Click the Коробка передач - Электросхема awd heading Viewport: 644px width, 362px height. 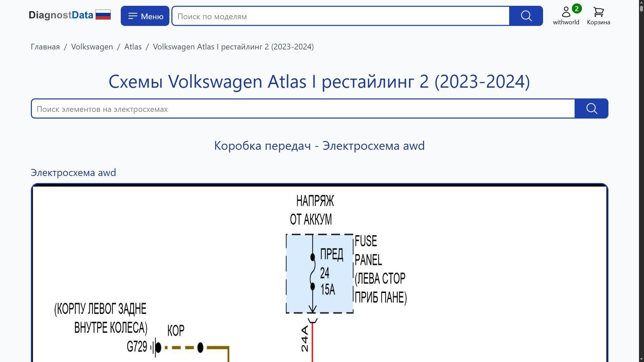319,146
